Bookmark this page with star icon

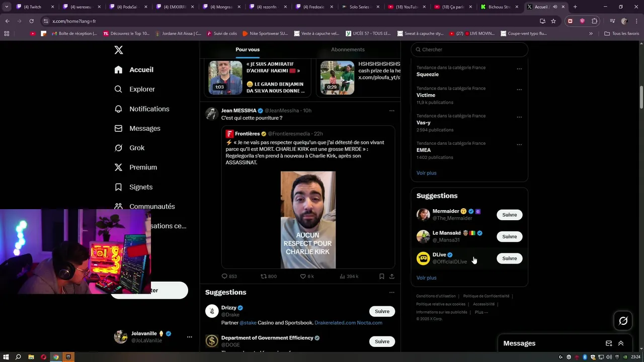coord(553,21)
